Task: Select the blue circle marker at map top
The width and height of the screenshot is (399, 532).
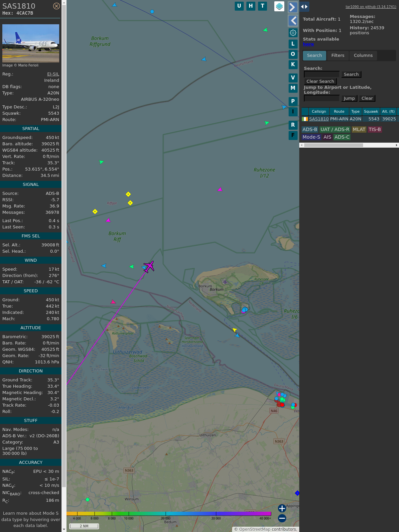Action: click(x=152, y=11)
